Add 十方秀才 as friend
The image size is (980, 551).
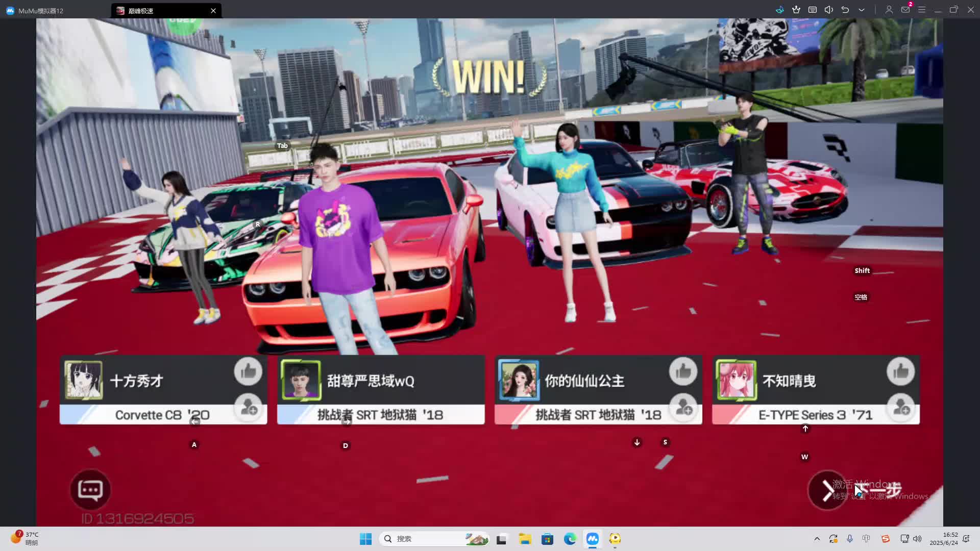tap(249, 408)
